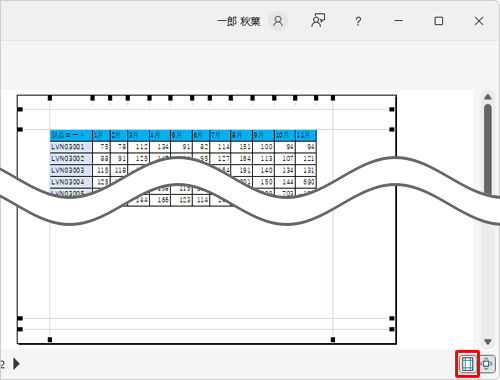Image resolution: width=500 pixels, height=380 pixels.
Task: Toggle the Zoom to Page button
Action: pyautogui.click(x=487, y=364)
